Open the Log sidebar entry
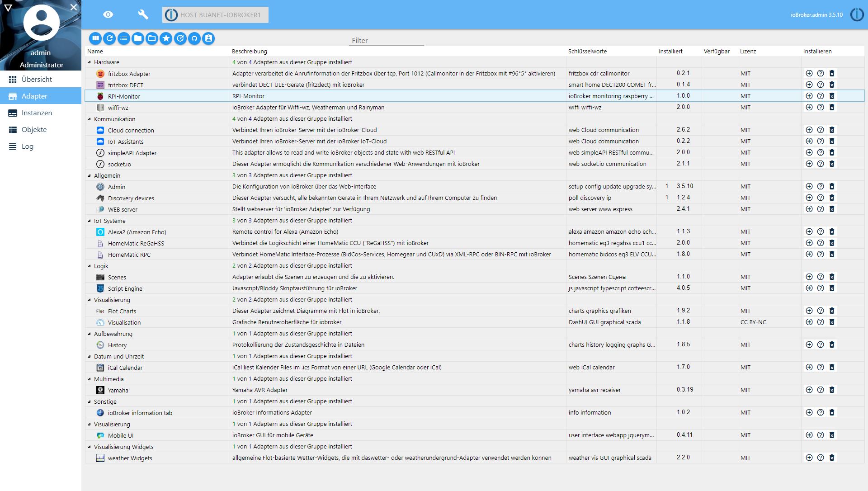 click(27, 146)
